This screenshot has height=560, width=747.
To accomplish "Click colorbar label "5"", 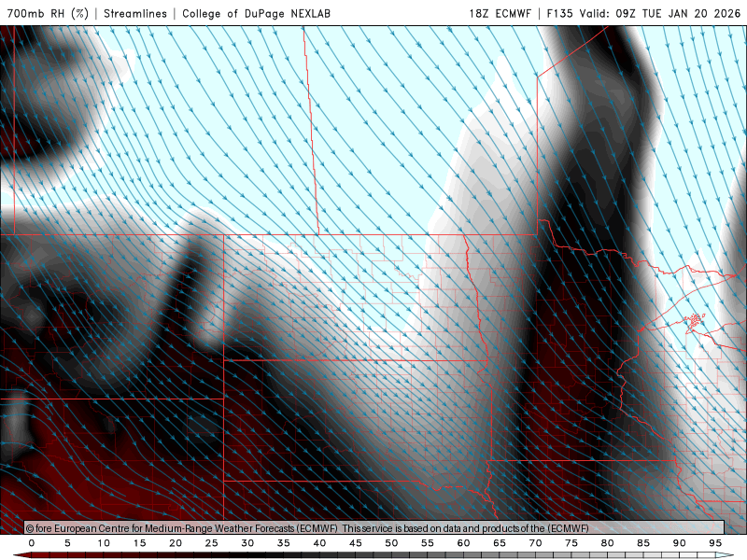I will [67, 543].
